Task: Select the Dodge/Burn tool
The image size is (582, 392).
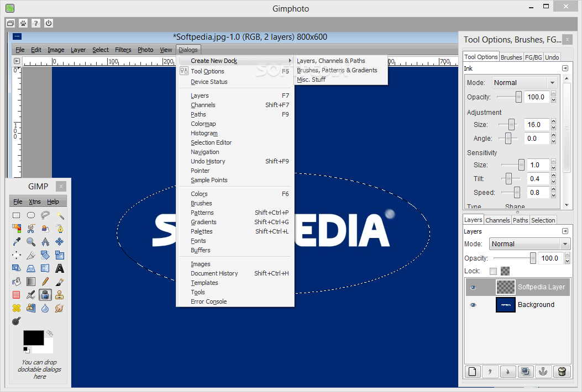Action: click(17, 321)
